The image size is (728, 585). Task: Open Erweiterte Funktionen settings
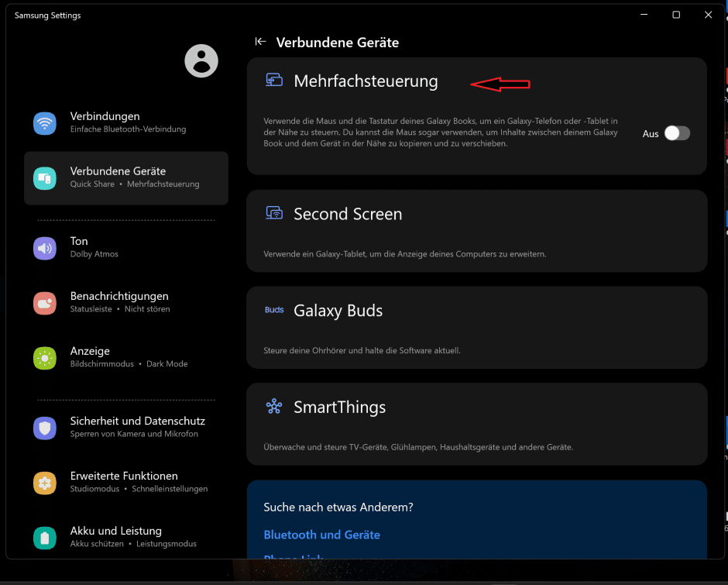coord(126,483)
